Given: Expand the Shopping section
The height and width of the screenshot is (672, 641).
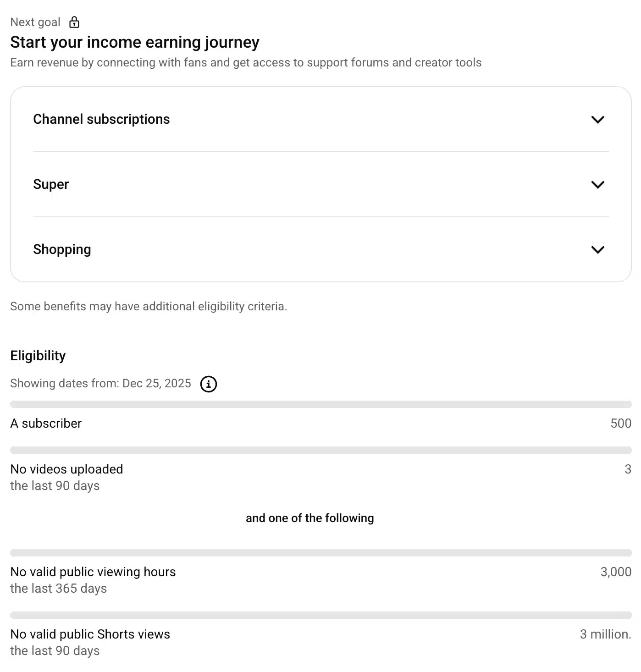Looking at the screenshot, I should coord(62,249).
